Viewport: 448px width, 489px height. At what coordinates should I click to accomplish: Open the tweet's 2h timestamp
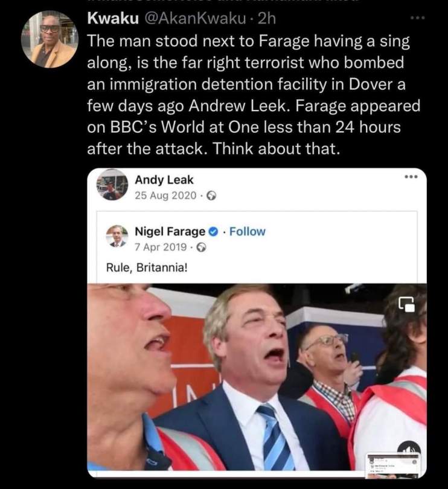[x=266, y=19]
